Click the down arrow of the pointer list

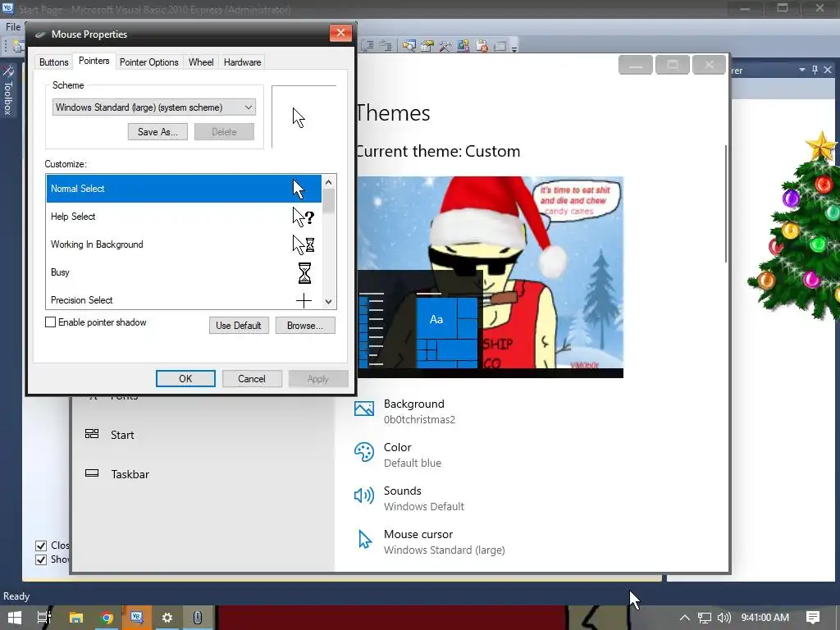(x=328, y=302)
